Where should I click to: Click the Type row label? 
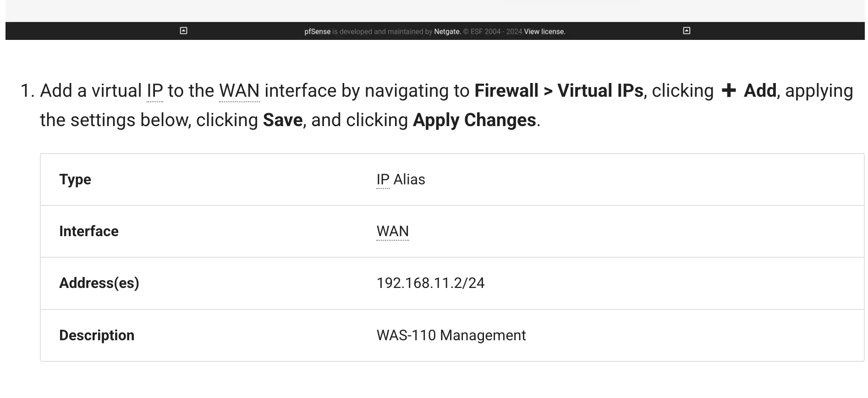click(x=75, y=179)
